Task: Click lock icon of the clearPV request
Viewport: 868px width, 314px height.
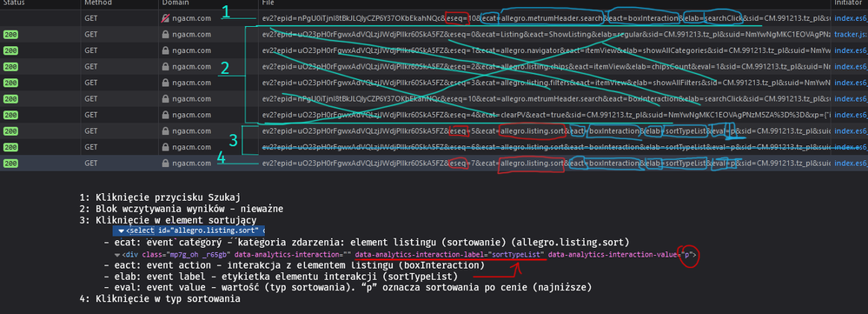Action: pyautogui.click(x=165, y=115)
